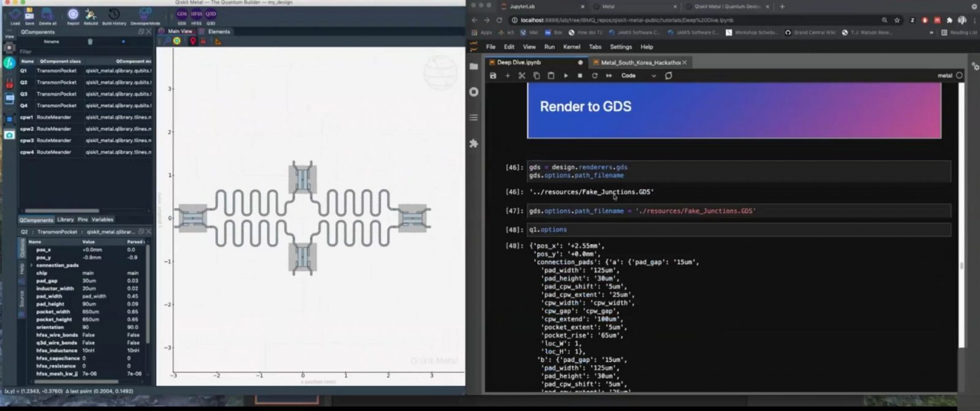Image resolution: width=980 pixels, height=411 pixels.
Task: Select the cpw4 RouteMeander row
Action: point(86,152)
